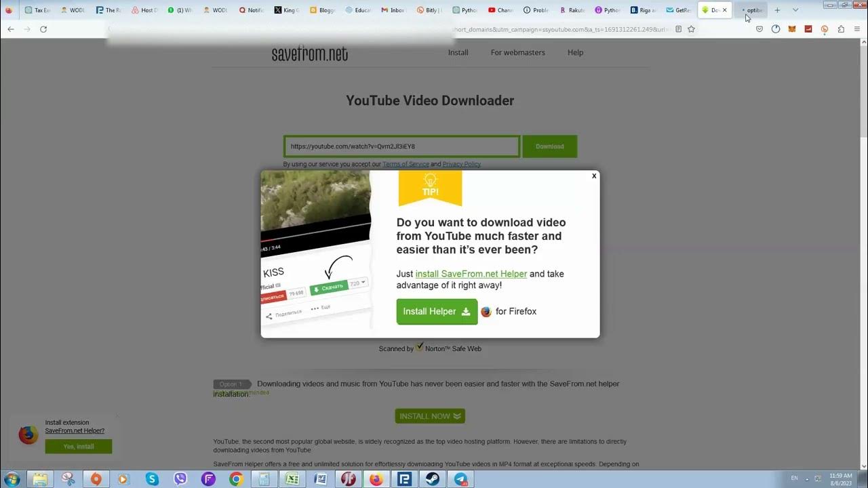
Task: Click the green Install Helper button
Action: click(437, 312)
